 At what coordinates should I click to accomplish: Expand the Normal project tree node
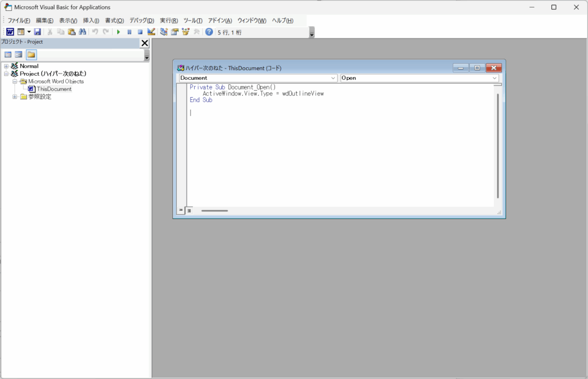[6, 66]
